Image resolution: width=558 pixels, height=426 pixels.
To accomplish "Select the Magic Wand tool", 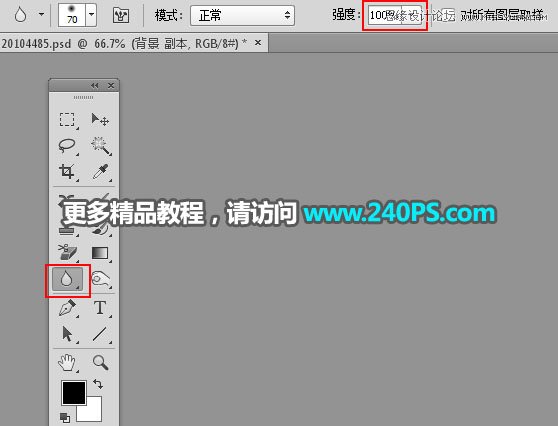I will click(101, 146).
